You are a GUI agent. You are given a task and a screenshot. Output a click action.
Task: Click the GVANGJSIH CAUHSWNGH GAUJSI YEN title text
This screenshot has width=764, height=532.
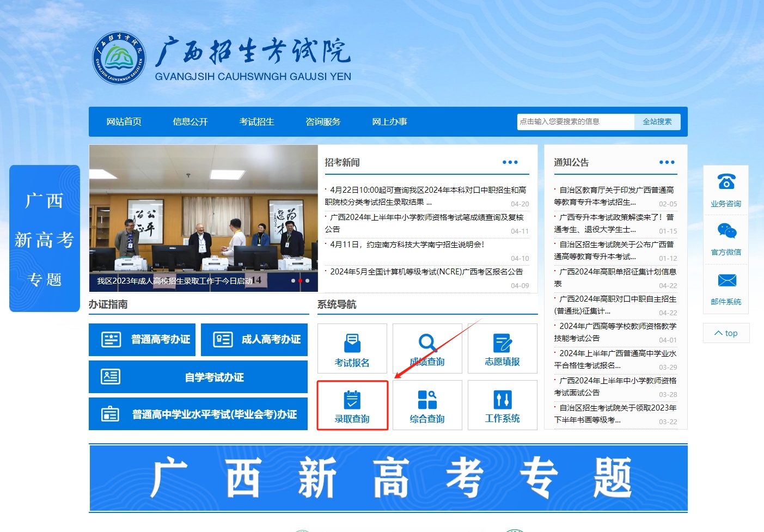tap(253, 77)
